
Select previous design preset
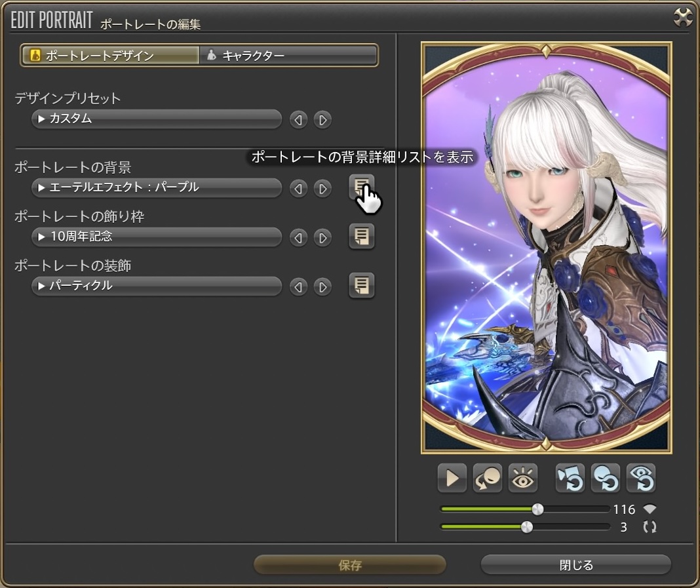pos(298,120)
